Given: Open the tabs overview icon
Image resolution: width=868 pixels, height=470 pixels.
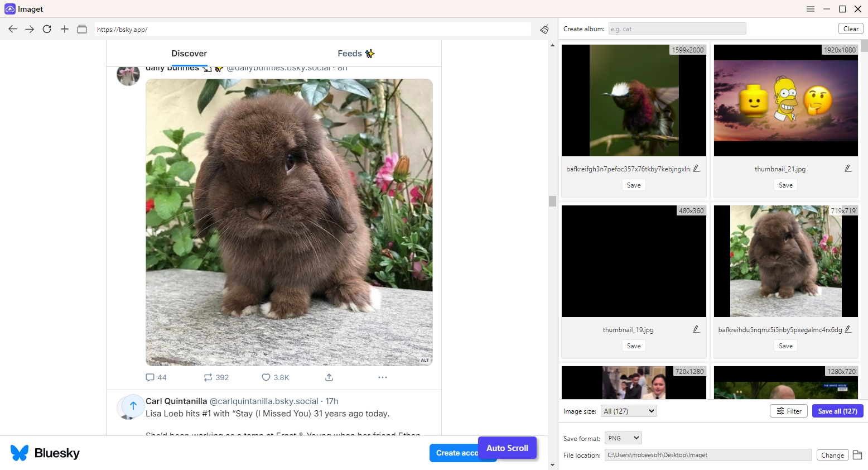Looking at the screenshot, I should point(82,29).
